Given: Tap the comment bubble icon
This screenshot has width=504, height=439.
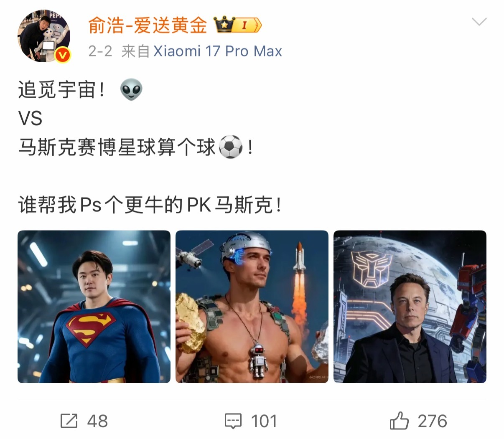Looking at the screenshot, I should [x=233, y=421].
